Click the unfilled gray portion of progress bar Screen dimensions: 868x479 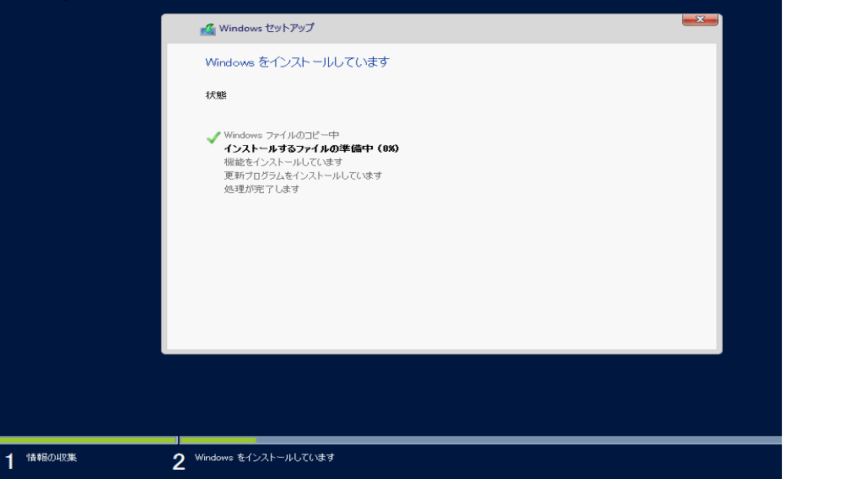(x=518, y=440)
